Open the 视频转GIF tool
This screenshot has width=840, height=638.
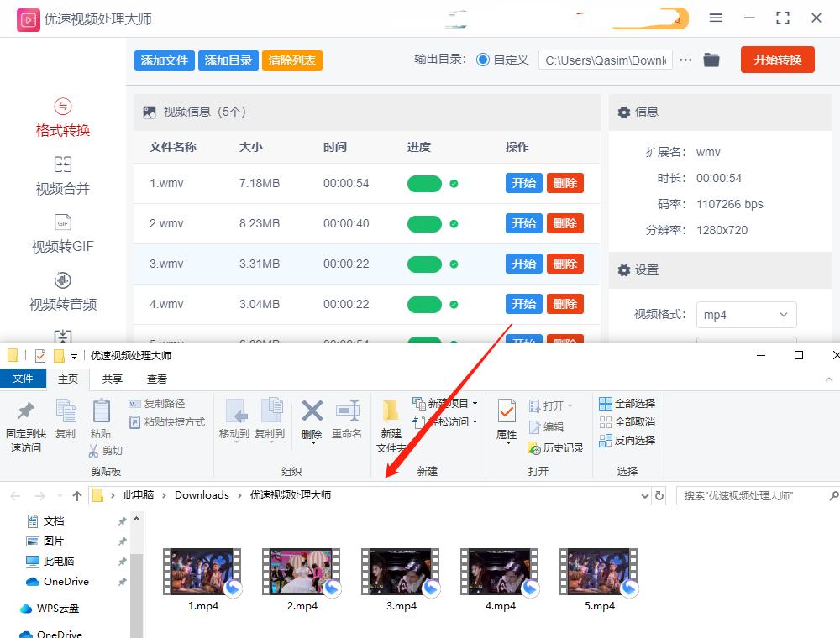pos(63,235)
